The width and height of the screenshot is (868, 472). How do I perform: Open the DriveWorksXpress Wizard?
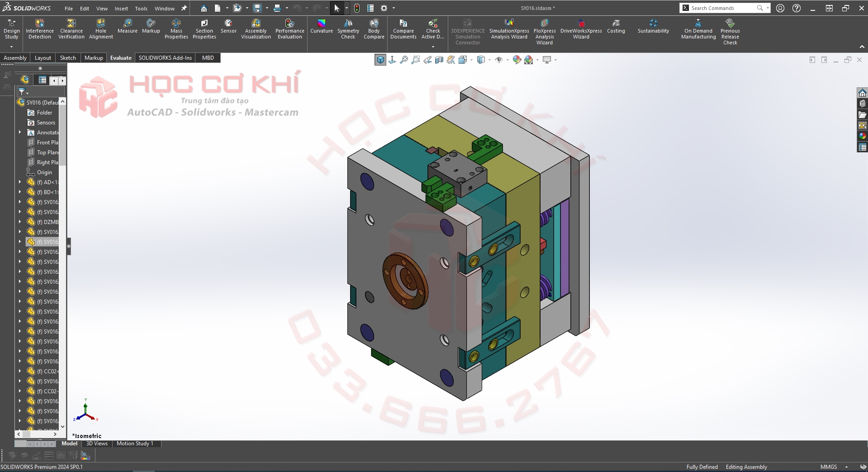pos(581,29)
